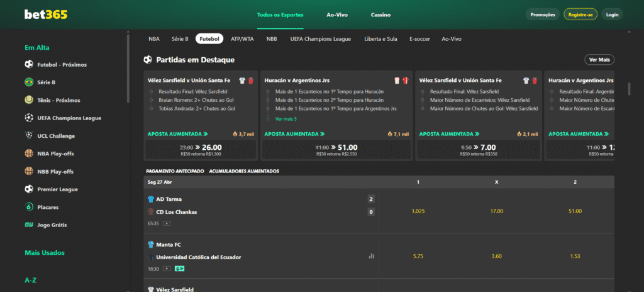Select UEFA Champions League filter tab
Image resolution: width=644 pixels, height=292 pixels.
pos(321,39)
